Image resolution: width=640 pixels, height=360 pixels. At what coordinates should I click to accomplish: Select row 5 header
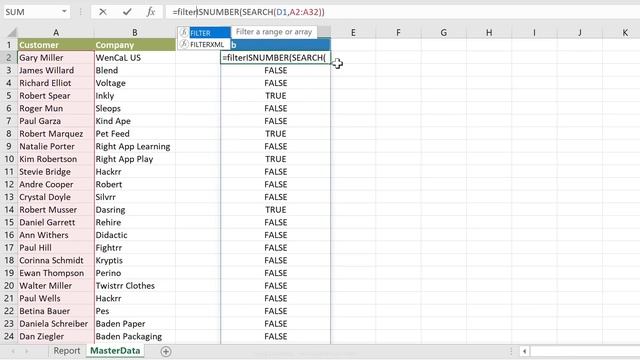pos(9,96)
